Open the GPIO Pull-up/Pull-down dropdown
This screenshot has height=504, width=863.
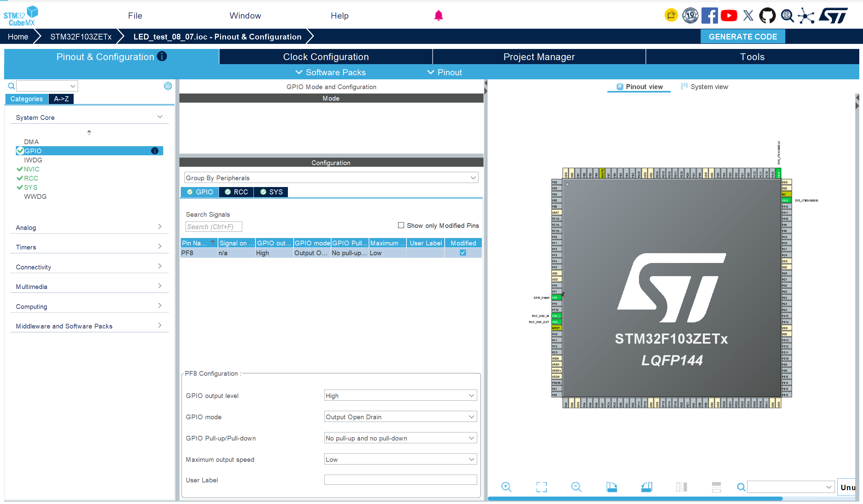coord(400,438)
